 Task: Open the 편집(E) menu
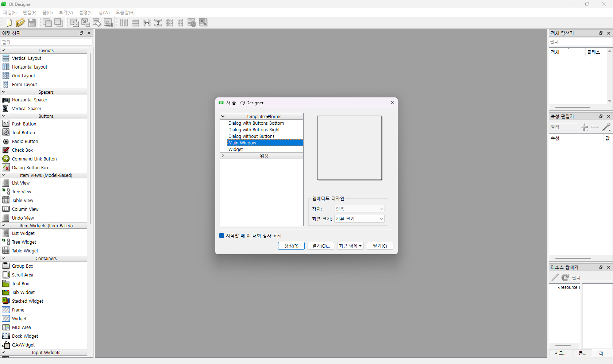[x=30, y=12]
